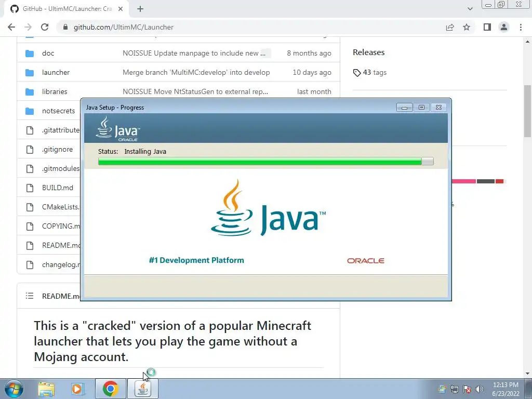Open the .gitattributes file
The image size is (532, 399).
(x=61, y=130)
